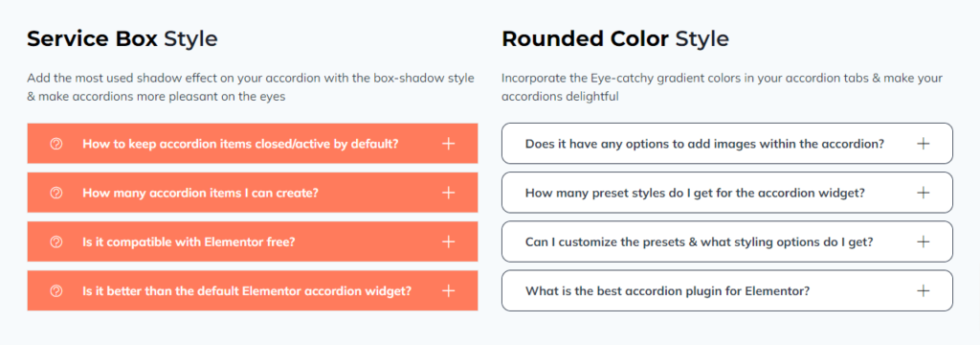This screenshot has height=345, width=980.
Task: Open 'How many preset styles do I get' accordion
Action: pos(727,193)
